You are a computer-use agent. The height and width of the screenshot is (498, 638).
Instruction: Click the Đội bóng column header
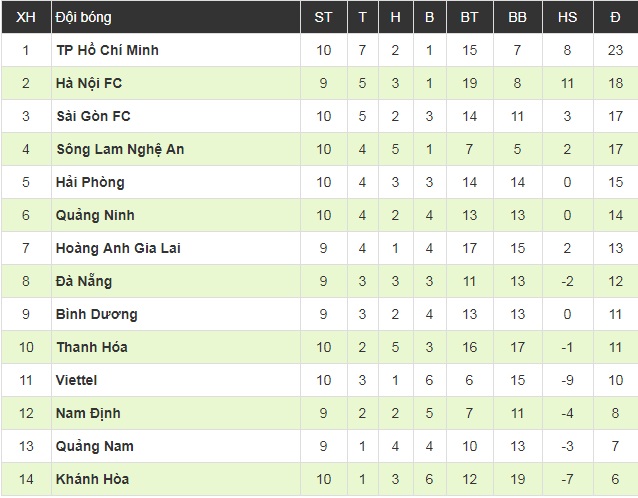[84, 17]
